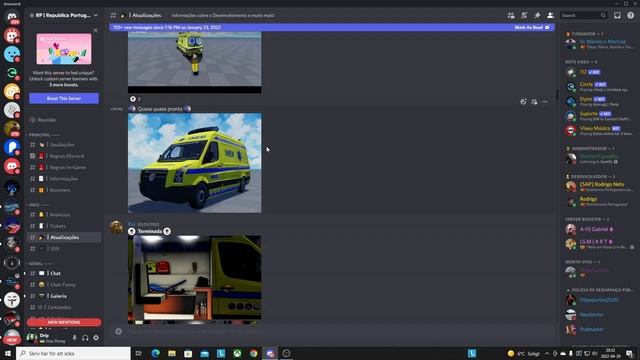
Task: Open Xbox app from taskbar
Action: pos(237,353)
